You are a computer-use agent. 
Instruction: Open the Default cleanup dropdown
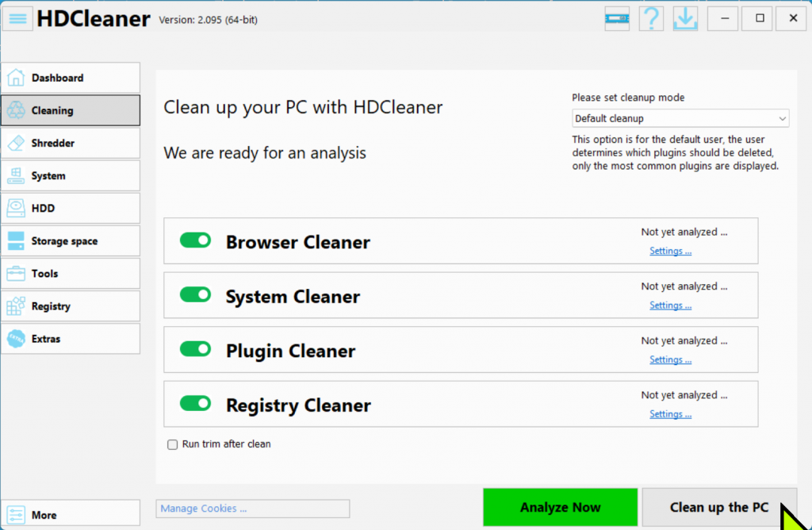point(678,117)
